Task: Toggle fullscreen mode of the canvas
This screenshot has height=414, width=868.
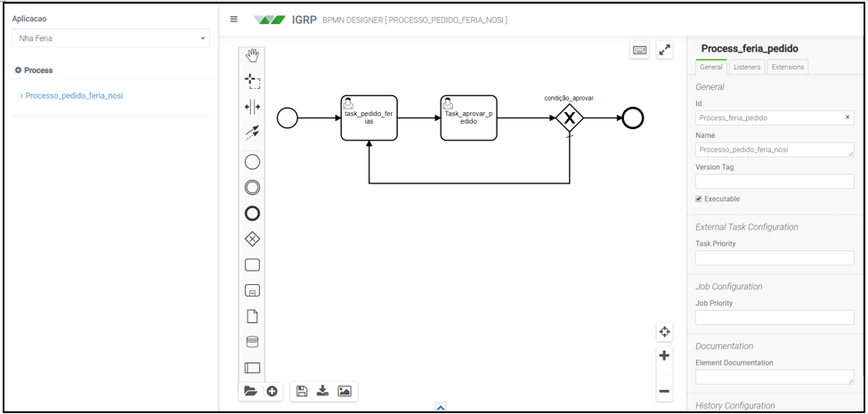Action: pos(664,51)
